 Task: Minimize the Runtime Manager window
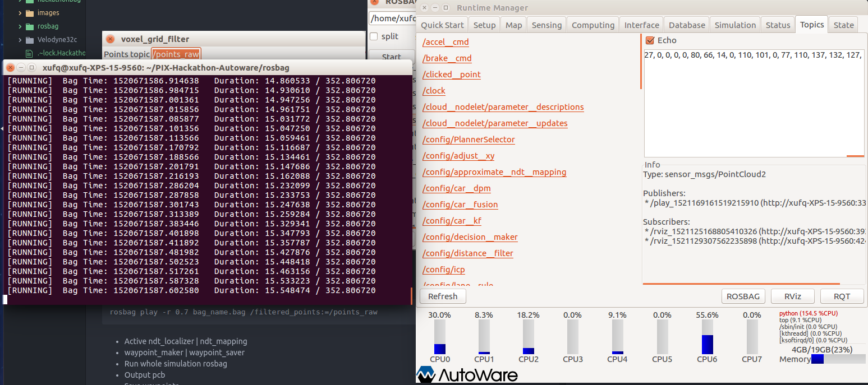coord(435,8)
